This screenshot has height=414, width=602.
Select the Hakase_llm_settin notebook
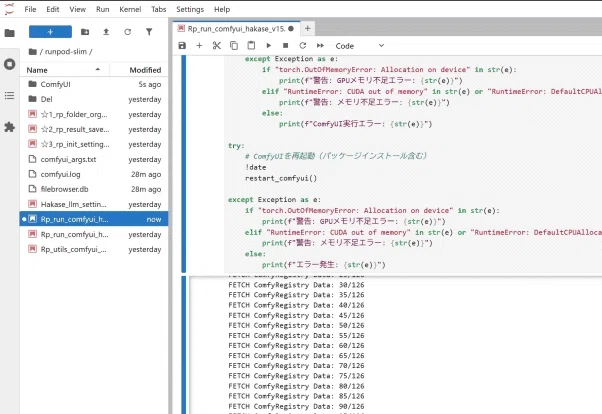(94, 204)
